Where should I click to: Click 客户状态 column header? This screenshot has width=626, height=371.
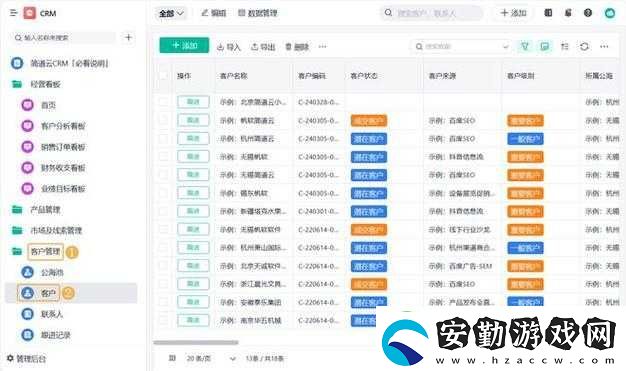coord(364,75)
